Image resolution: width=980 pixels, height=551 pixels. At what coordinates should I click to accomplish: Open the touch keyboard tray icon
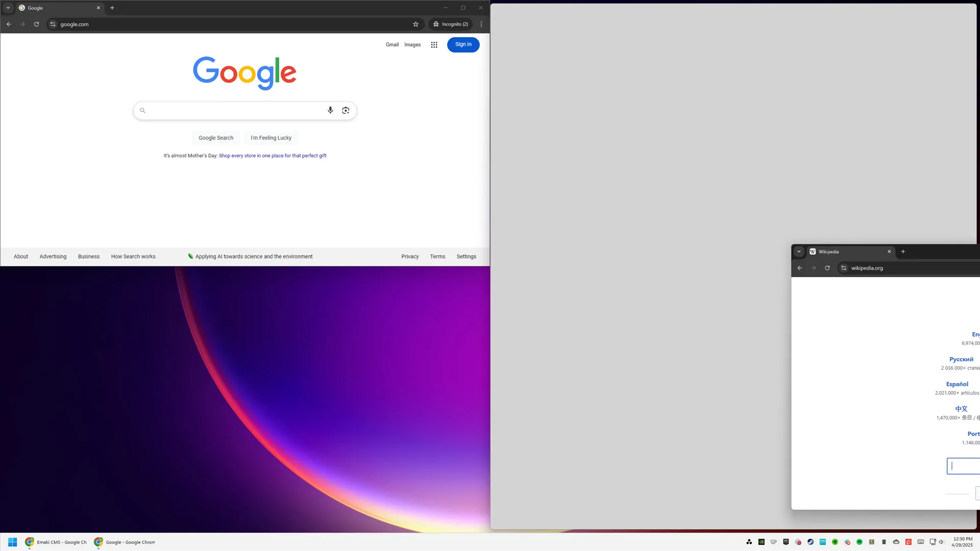click(x=920, y=542)
